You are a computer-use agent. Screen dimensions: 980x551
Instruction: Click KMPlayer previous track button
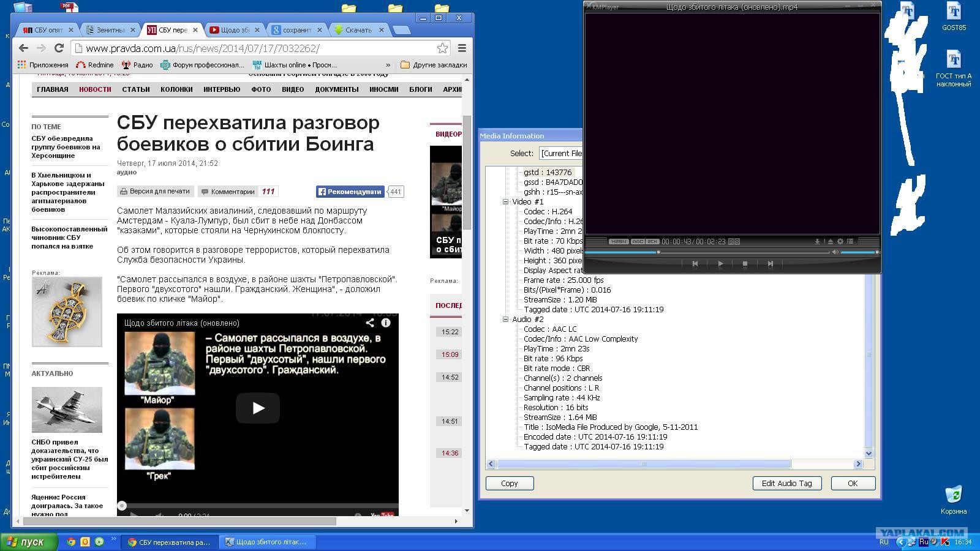point(695,264)
